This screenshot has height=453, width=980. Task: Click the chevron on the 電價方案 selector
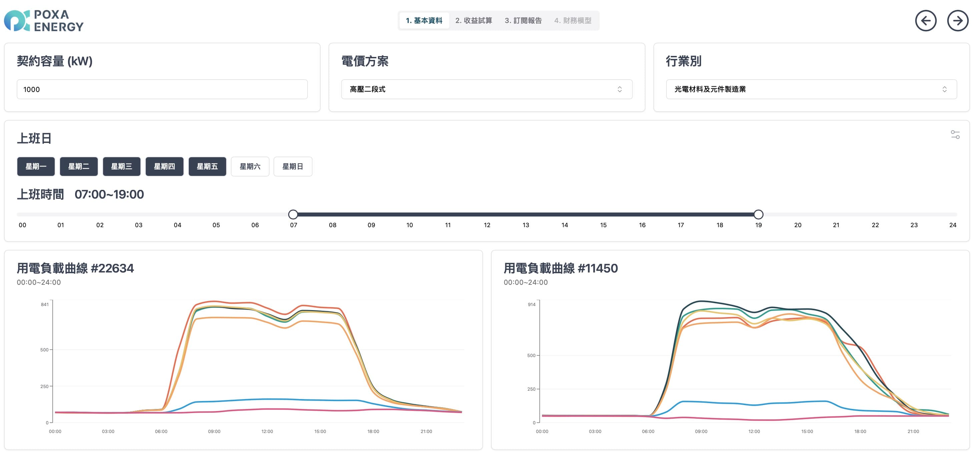619,89
